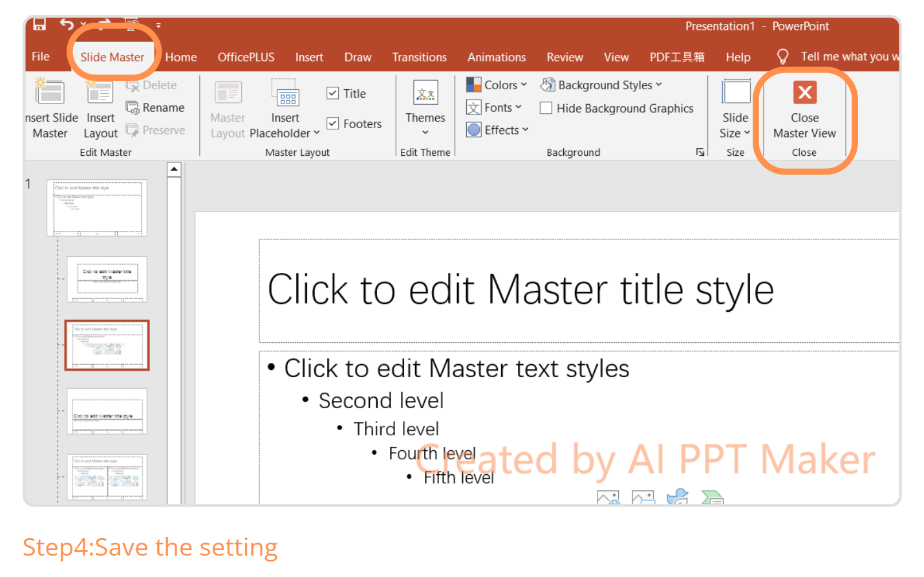Enable Hide Background Graphics checkbox

point(546,109)
